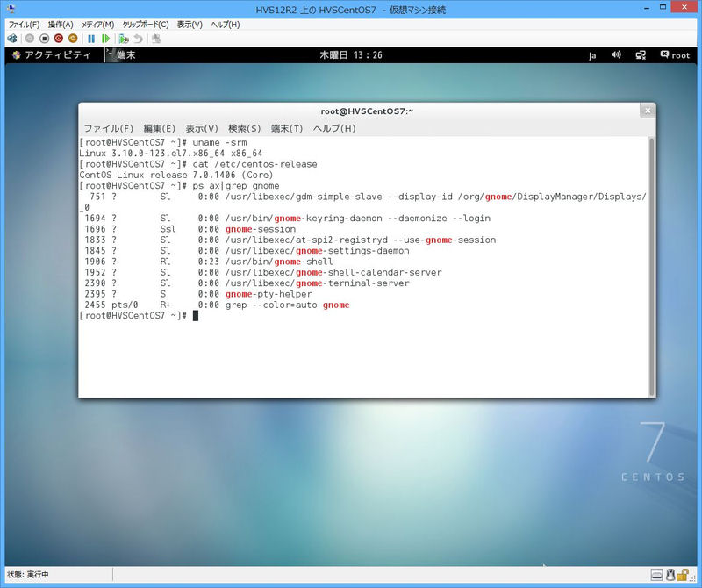Click the PID 751 gdm-simple-slave process row

click(x=362, y=202)
